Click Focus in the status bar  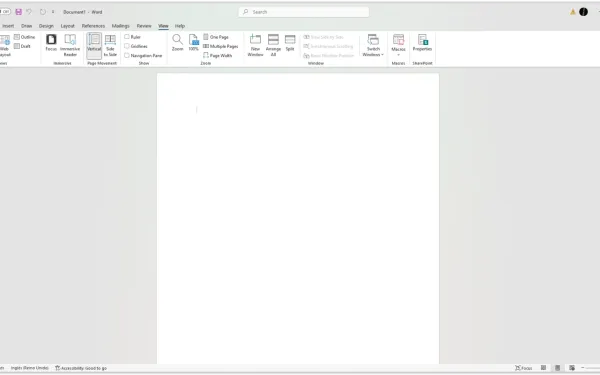click(x=523, y=368)
